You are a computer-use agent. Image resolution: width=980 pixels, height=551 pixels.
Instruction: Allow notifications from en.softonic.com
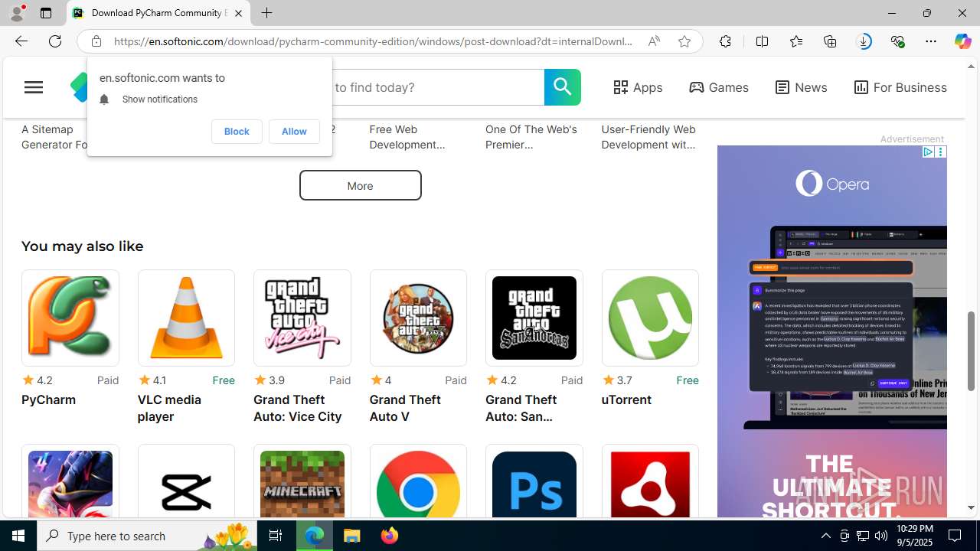[x=294, y=132]
